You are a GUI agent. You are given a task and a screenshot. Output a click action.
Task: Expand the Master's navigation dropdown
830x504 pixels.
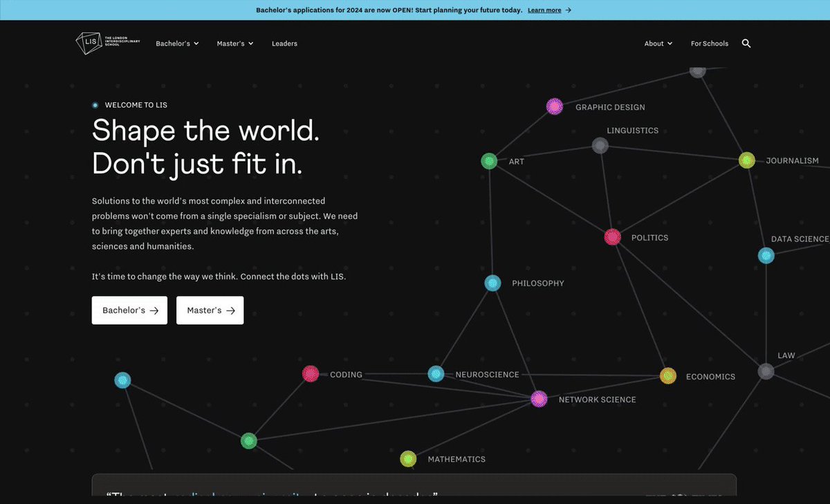235,44
